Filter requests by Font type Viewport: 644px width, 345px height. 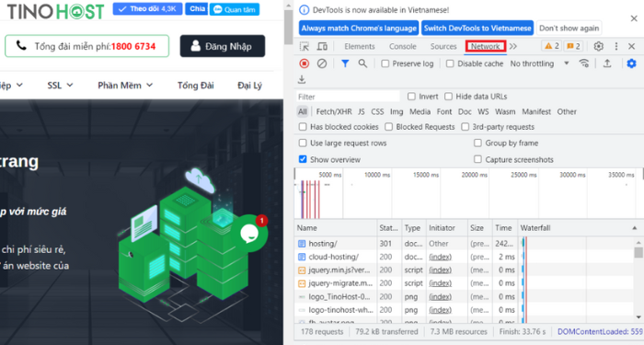pyautogui.click(x=444, y=111)
